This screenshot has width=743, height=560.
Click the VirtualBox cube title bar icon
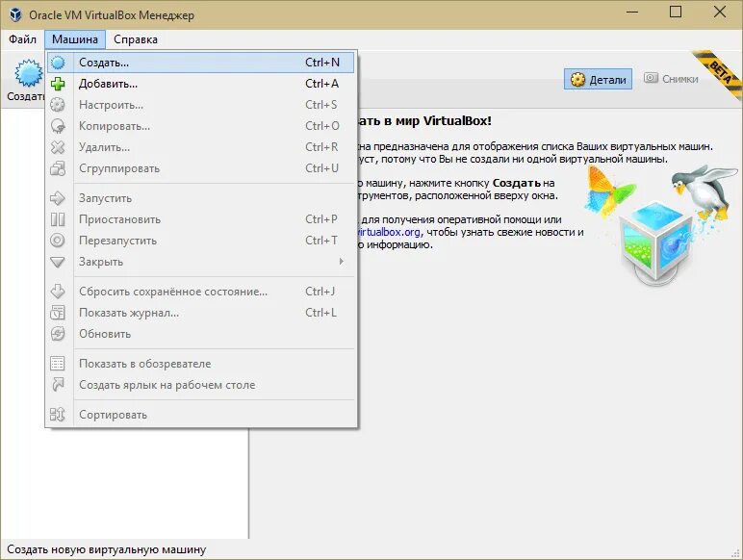15,14
